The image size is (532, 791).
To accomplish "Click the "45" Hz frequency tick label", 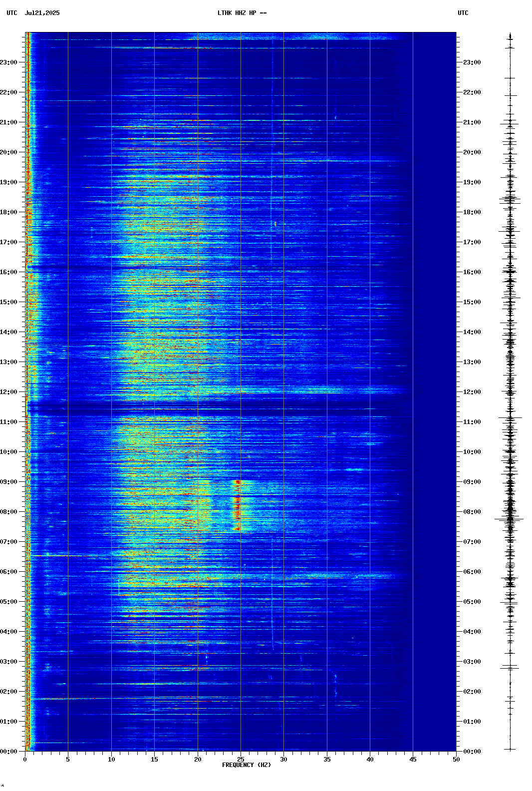I will pos(413,760).
